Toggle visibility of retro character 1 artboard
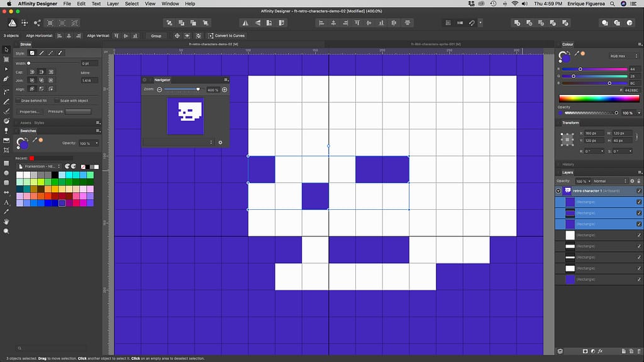The width and height of the screenshot is (644, 362). click(x=639, y=191)
